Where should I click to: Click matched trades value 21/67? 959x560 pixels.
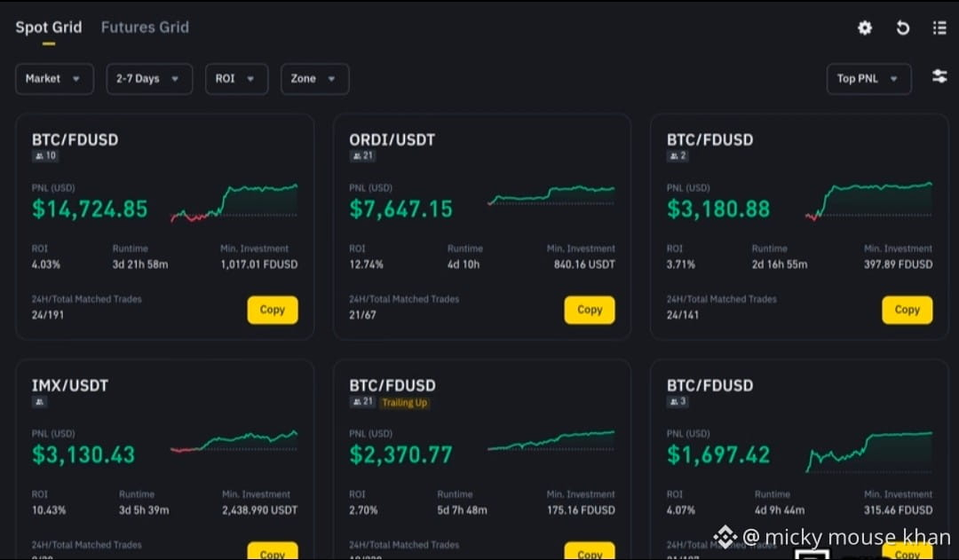coord(362,315)
